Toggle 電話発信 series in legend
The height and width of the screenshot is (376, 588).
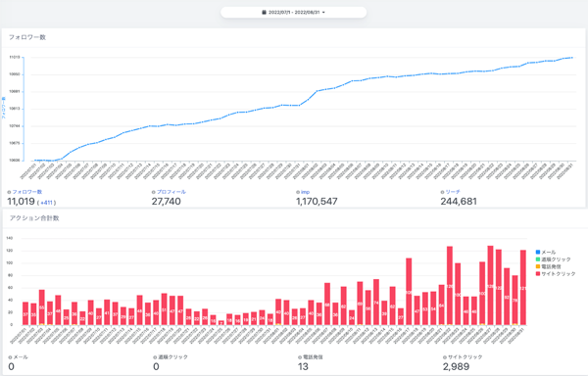(x=549, y=266)
